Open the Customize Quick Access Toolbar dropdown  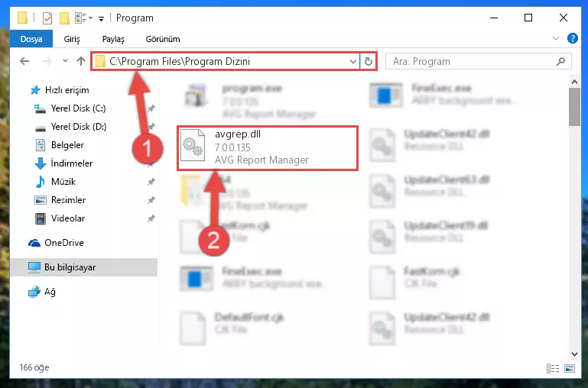pos(101,19)
